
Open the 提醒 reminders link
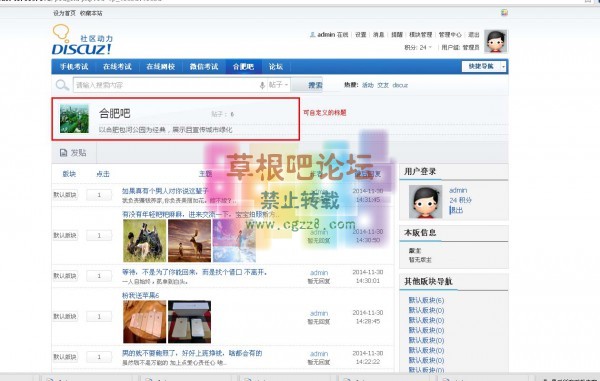(x=397, y=35)
